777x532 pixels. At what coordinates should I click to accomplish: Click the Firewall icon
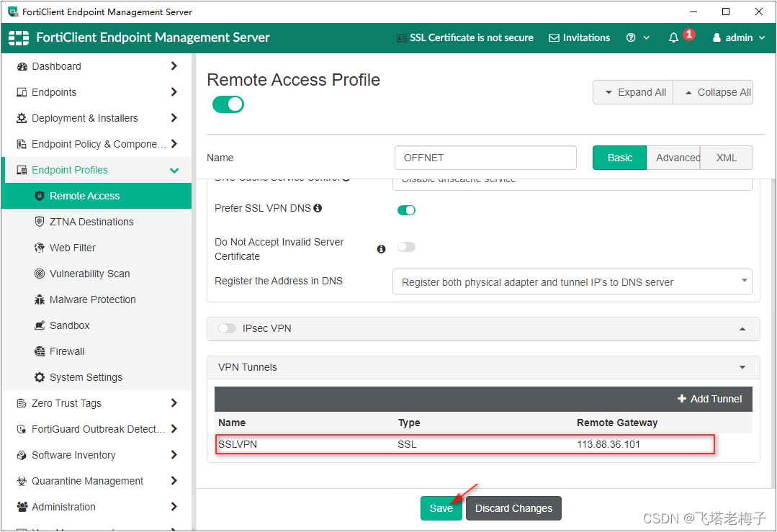click(40, 351)
